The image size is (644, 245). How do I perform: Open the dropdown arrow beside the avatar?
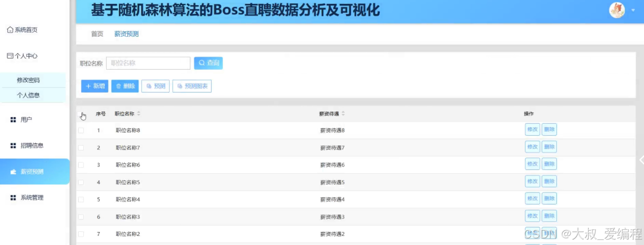[633, 10]
